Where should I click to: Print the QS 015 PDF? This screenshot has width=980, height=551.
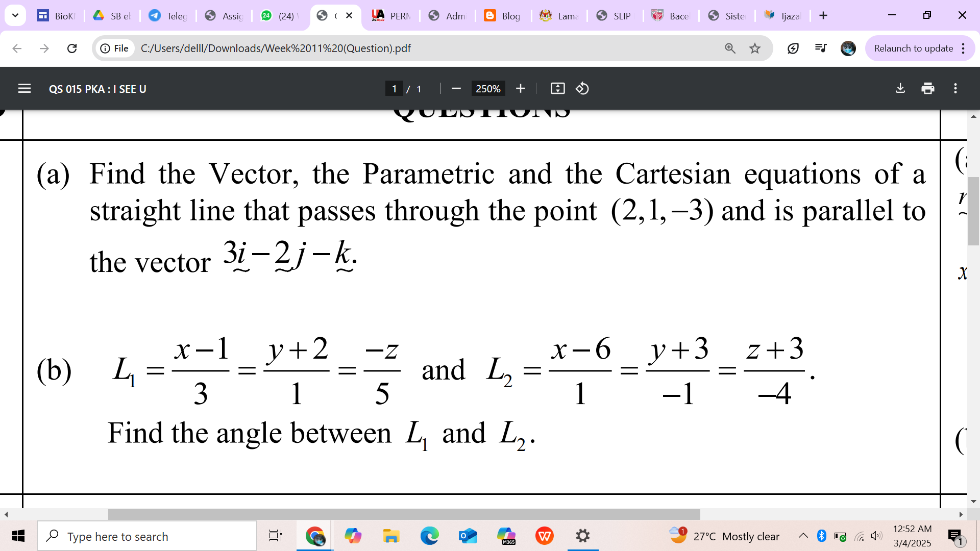[928, 88]
